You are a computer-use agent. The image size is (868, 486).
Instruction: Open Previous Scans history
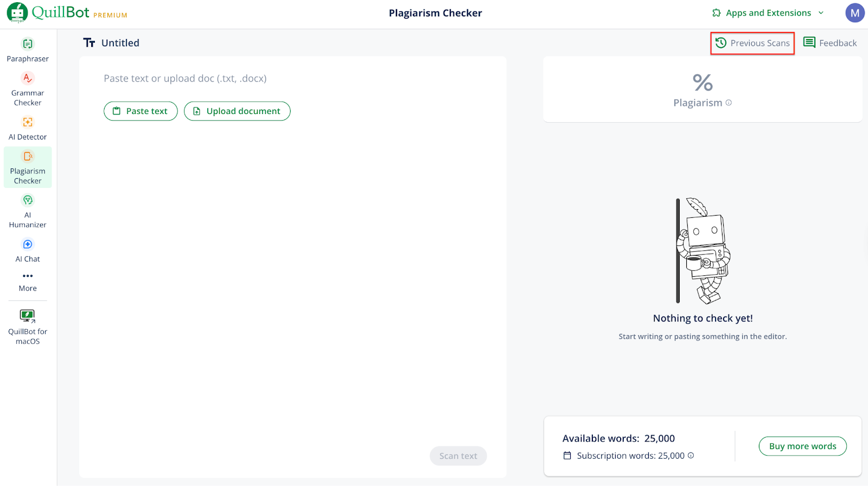[752, 43]
